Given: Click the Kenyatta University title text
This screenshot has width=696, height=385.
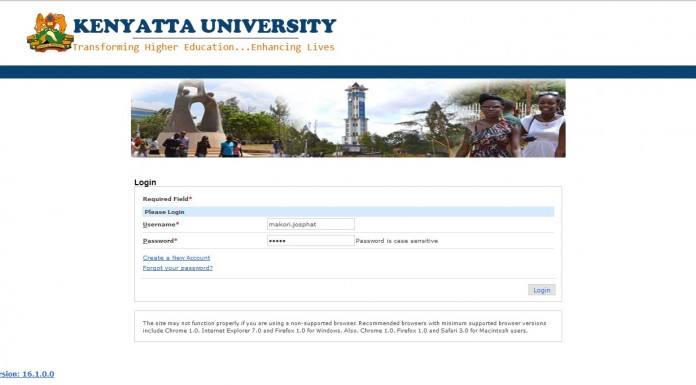Looking at the screenshot, I should [x=205, y=26].
